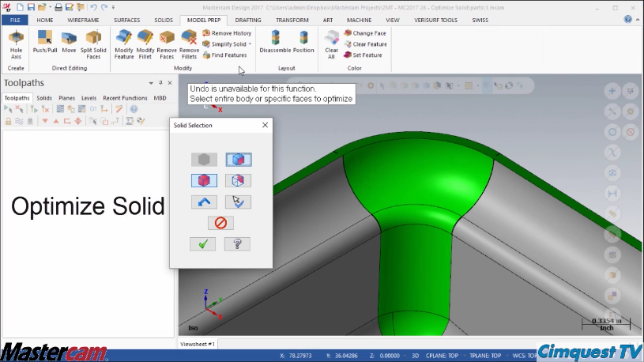Switch to the WIREFRAME ribbon tab
The height and width of the screenshot is (362, 644).
(84, 20)
